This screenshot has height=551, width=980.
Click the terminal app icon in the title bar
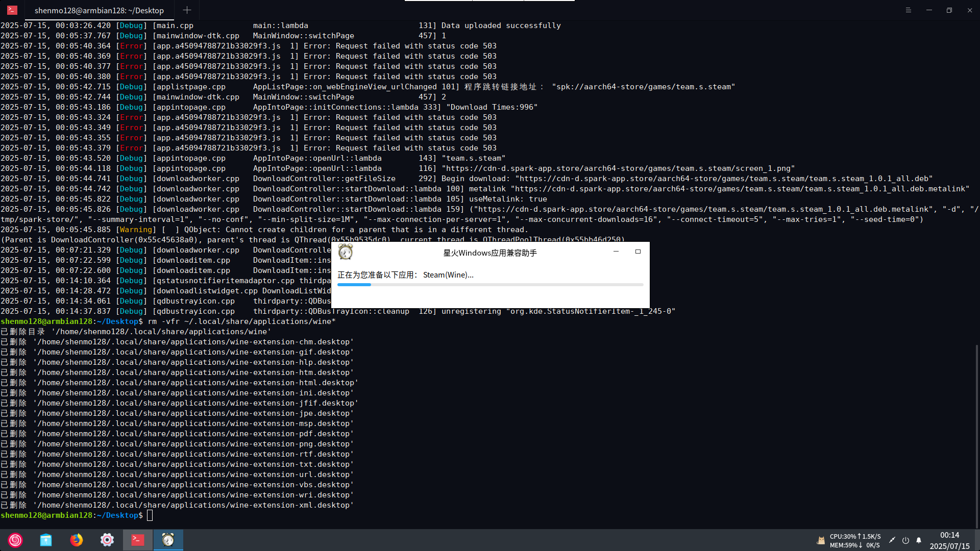pos(12,10)
